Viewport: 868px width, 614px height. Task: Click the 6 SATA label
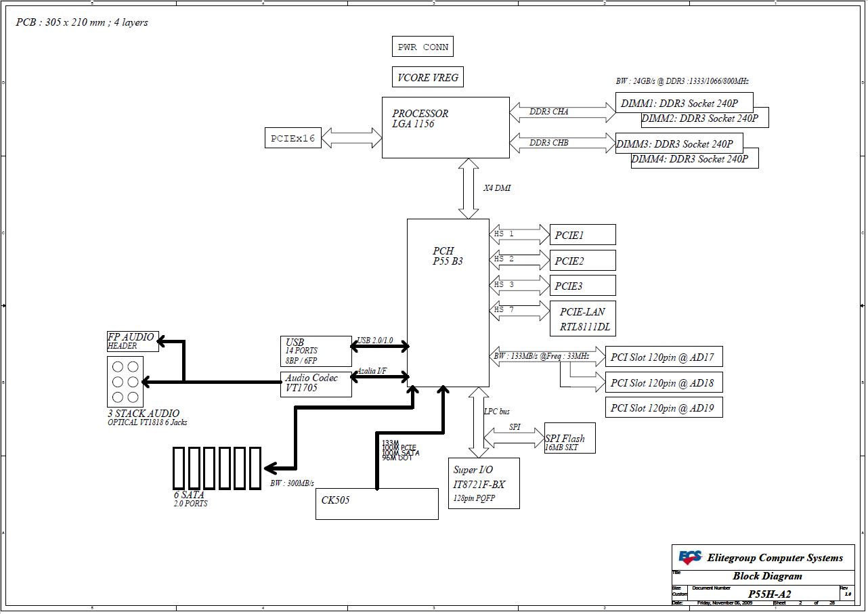(189, 495)
